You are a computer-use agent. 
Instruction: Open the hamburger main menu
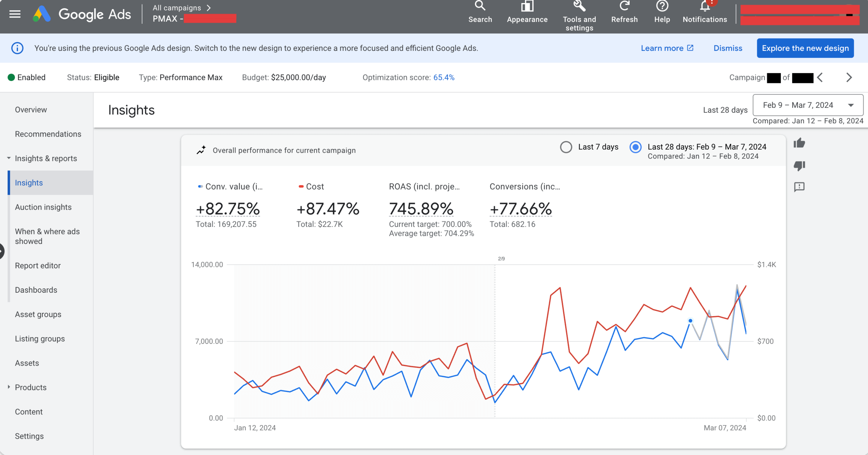click(x=15, y=14)
